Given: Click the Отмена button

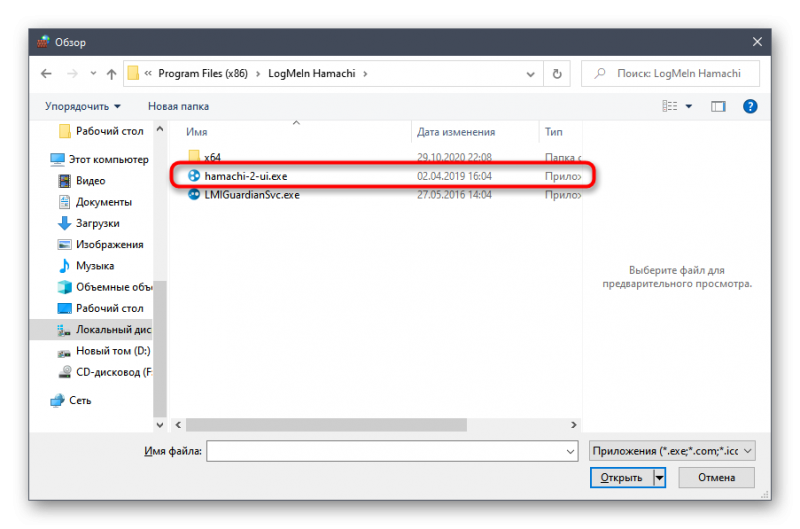Looking at the screenshot, I should pyautogui.click(x=716, y=477).
